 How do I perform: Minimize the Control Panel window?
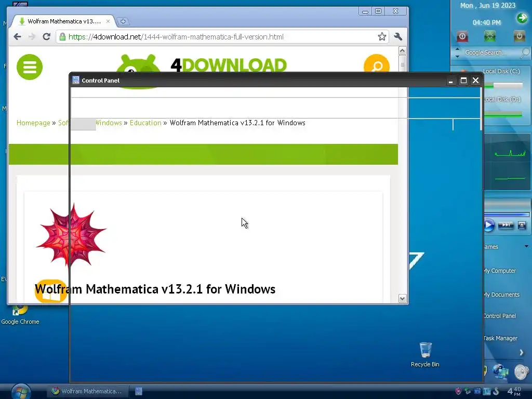(450, 81)
